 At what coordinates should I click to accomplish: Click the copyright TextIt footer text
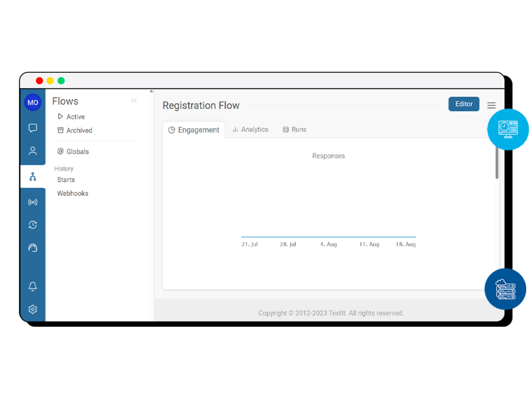point(331,313)
